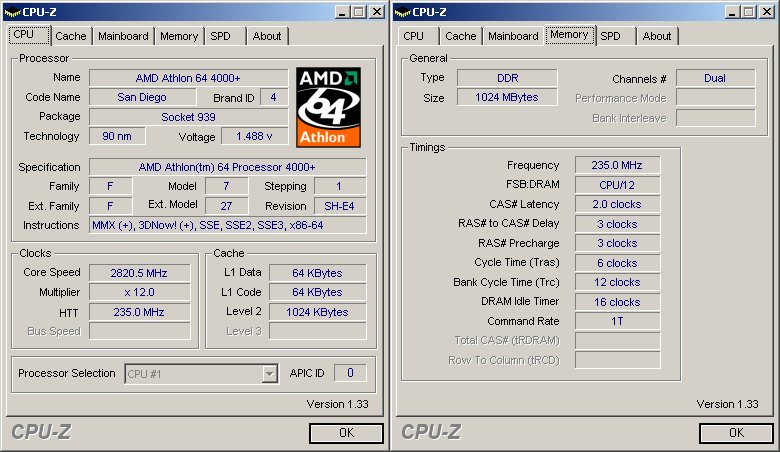This screenshot has width=780, height=452.
Task: Click the L1 Data value 64 KBytes
Action: 317,273
